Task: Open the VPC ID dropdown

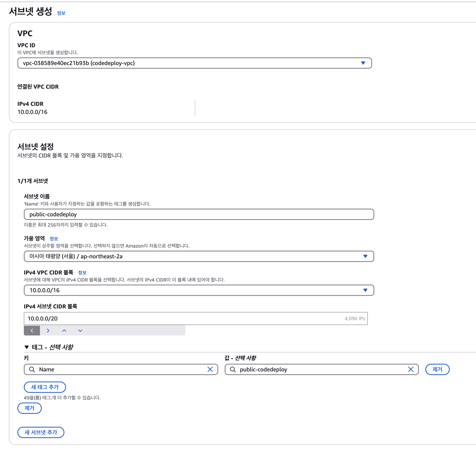Action: coord(363,63)
